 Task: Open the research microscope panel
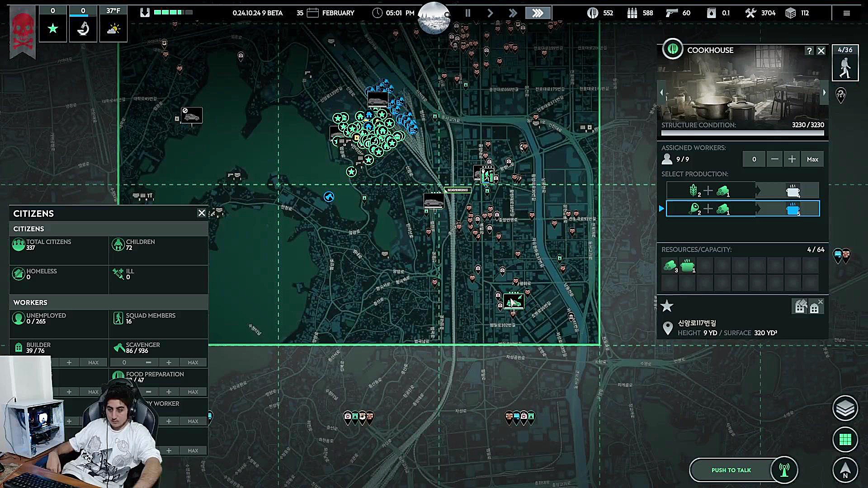coord(83,29)
